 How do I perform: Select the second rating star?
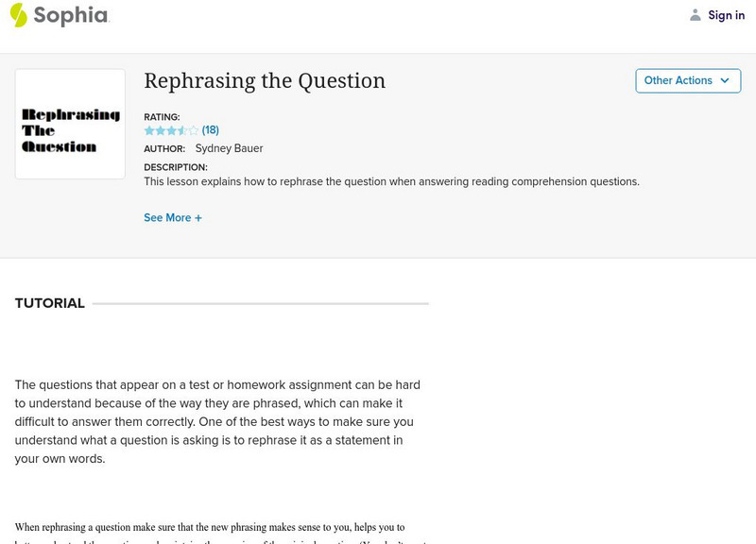click(x=161, y=130)
